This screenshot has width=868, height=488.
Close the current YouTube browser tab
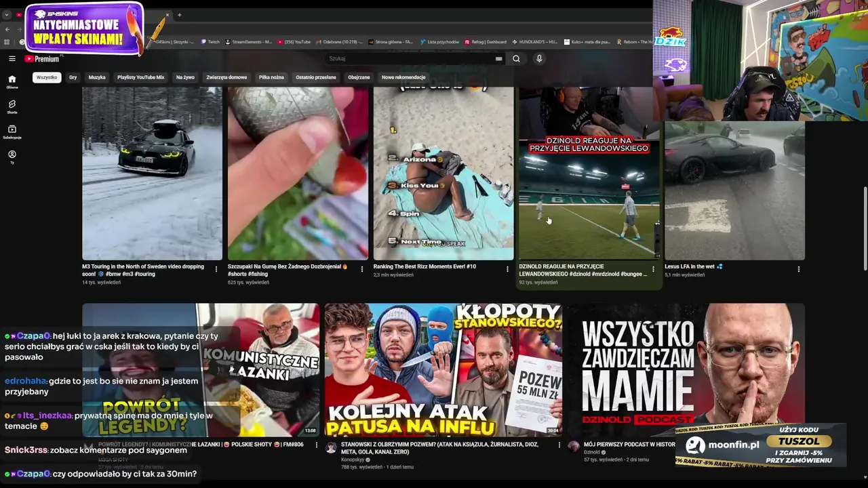point(167,15)
